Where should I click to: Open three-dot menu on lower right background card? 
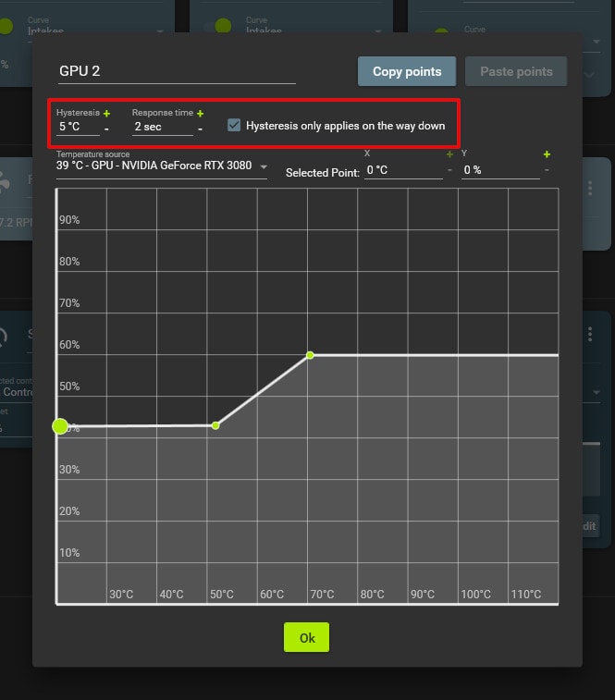(x=590, y=334)
